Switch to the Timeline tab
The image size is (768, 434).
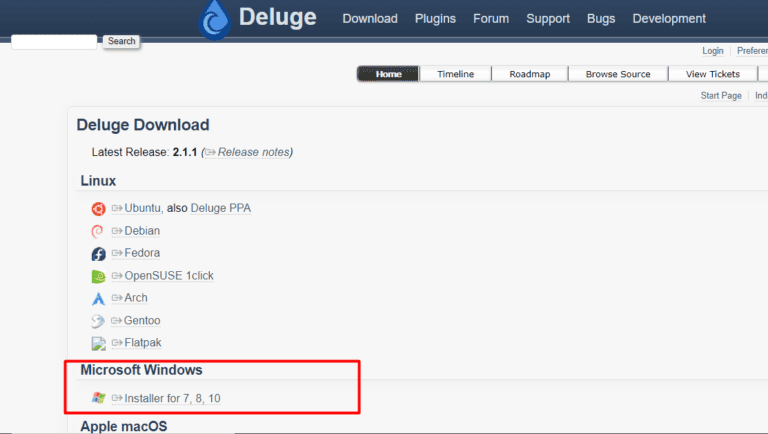click(456, 74)
